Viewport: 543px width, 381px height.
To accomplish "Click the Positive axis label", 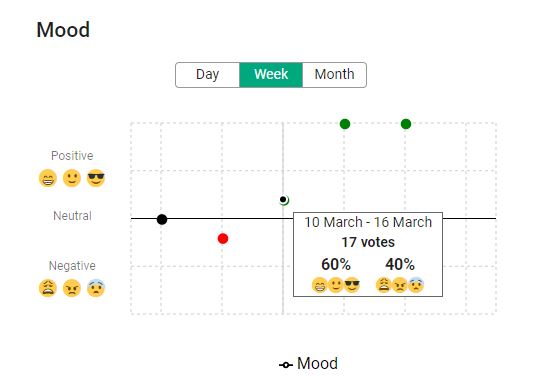I will click(x=72, y=156).
